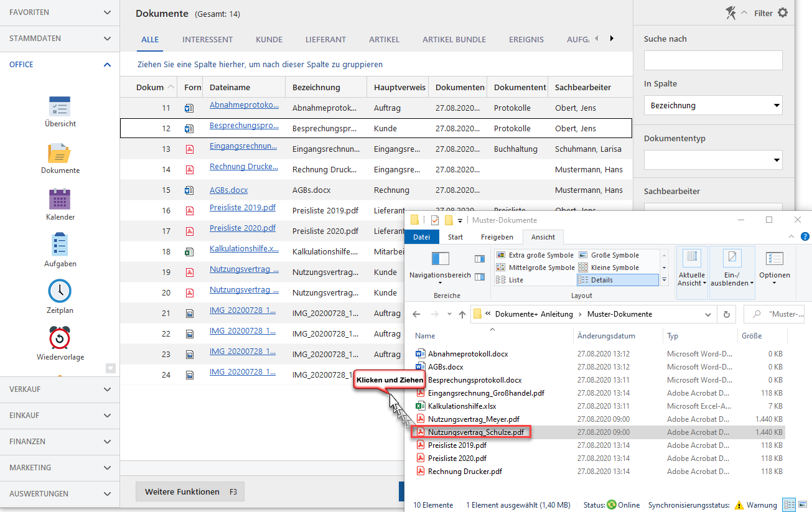Open the Dokumententyp filter dropdown

click(713, 161)
